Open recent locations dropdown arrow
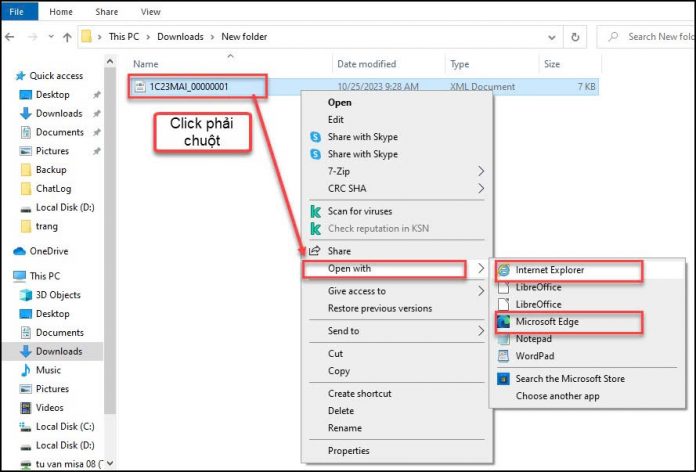 [x=51, y=37]
